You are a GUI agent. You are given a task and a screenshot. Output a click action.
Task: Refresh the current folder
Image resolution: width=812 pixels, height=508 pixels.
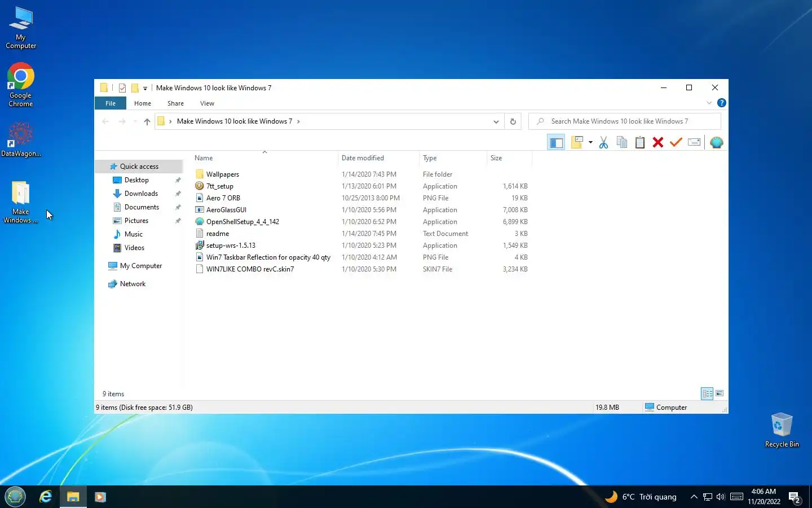[513, 121]
